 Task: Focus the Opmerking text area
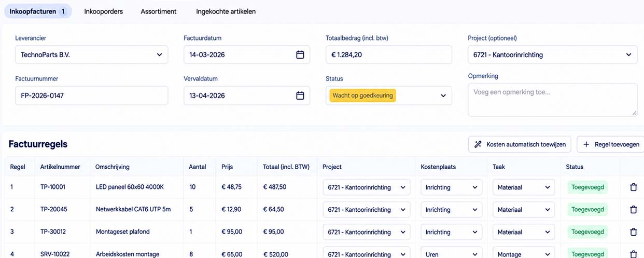coord(552,100)
